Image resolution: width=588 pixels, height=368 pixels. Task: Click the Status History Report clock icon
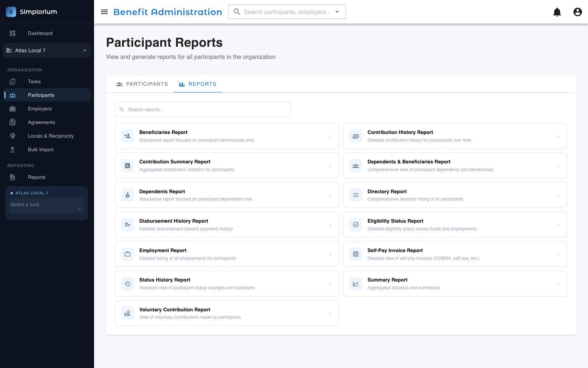click(x=128, y=284)
